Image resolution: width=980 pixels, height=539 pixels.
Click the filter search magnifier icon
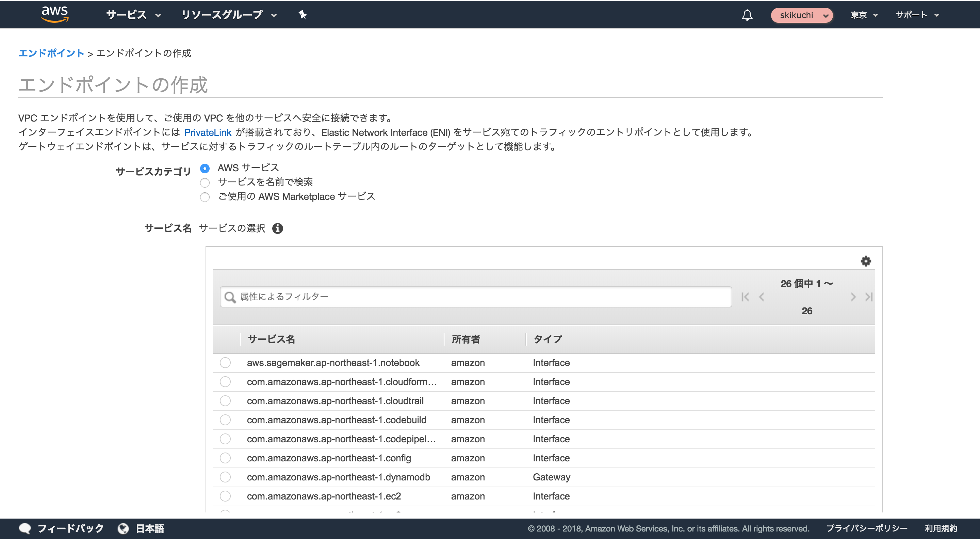click(230, 297)
